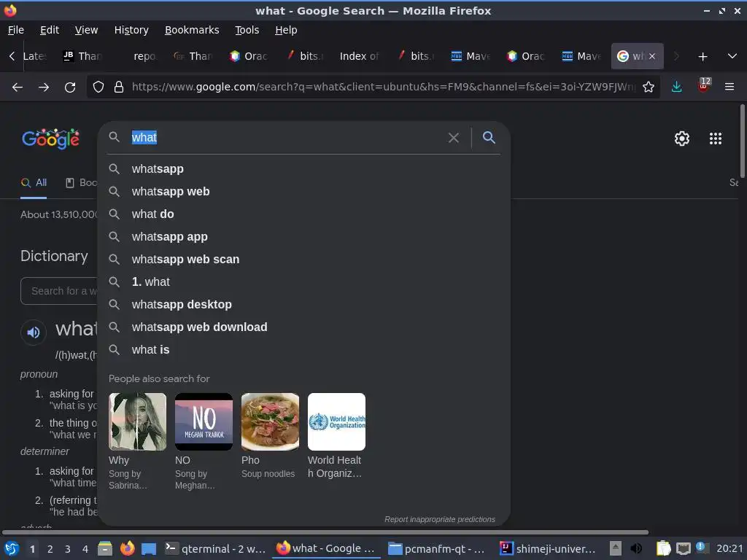
Task: Open the qterminal taskbar window
Action: coord(215,549)
